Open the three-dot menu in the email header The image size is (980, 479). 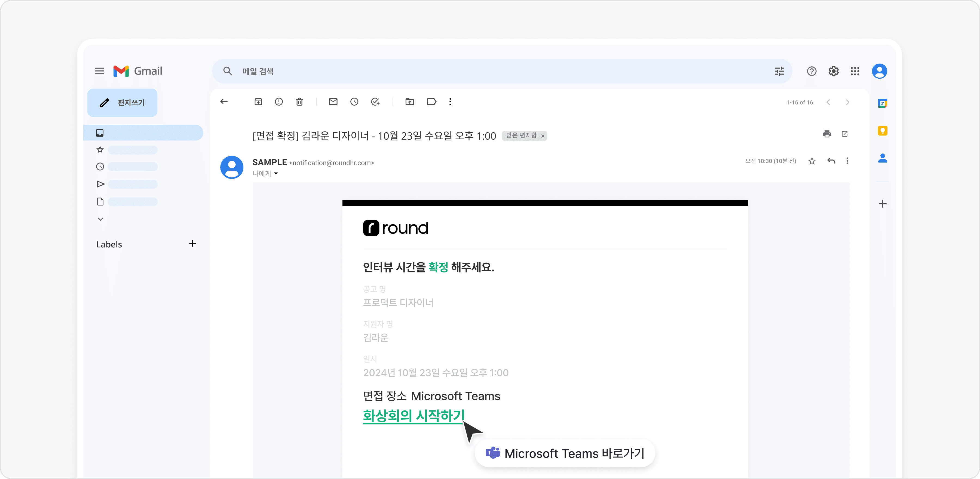[847, 161]
